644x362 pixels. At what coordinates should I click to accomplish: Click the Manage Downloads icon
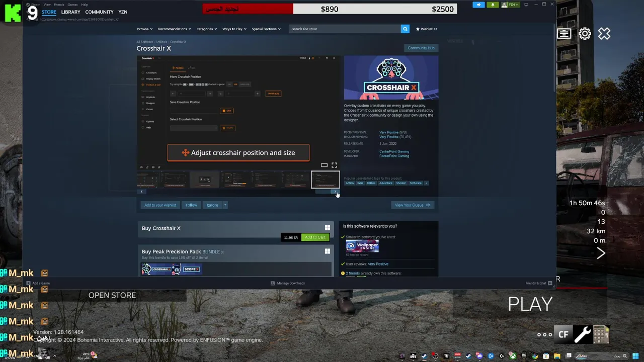click(x=273, y=283)
